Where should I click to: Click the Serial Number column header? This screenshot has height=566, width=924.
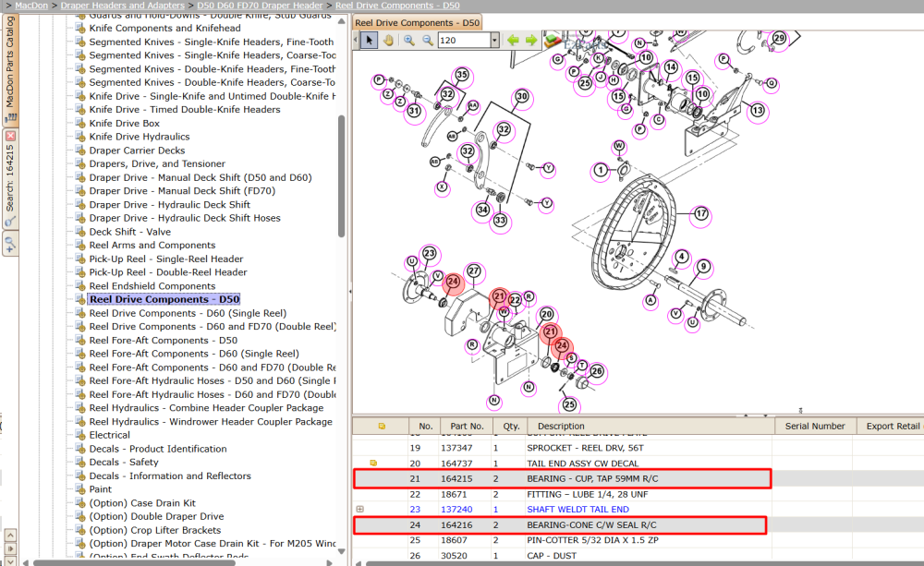(815, 426)
